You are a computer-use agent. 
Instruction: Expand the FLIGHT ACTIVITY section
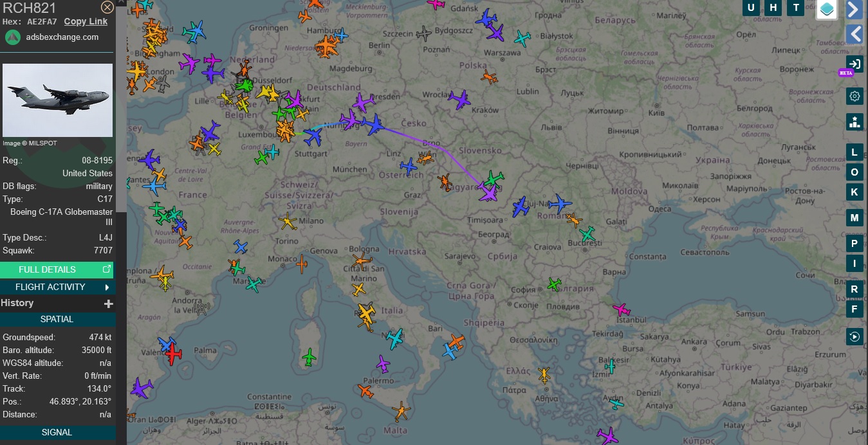[x=57, y=287]
